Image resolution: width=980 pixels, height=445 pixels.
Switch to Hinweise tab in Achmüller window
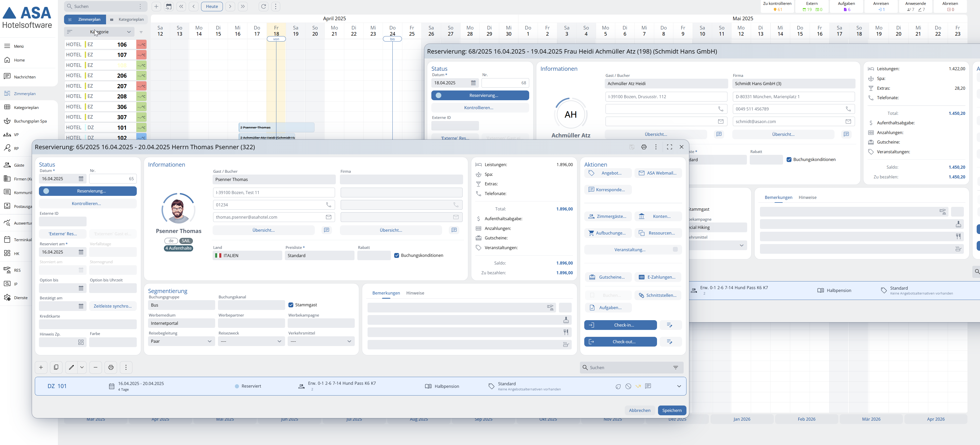[x=807, y=198]
